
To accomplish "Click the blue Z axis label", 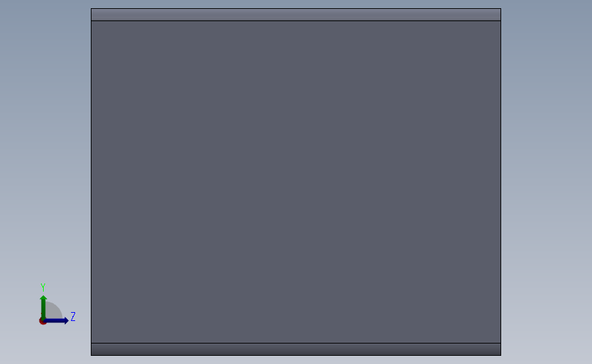I will coord(73,316).
